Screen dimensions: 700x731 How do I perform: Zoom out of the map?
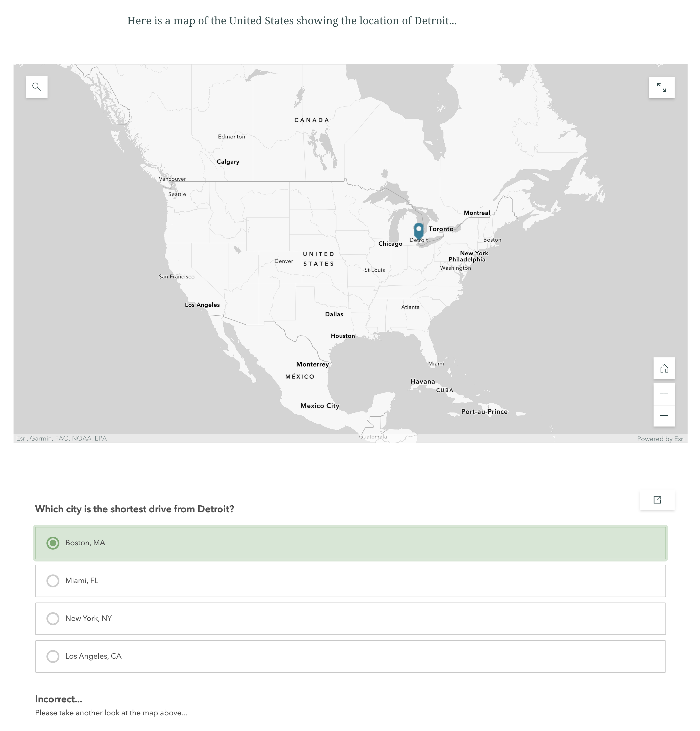664,416
